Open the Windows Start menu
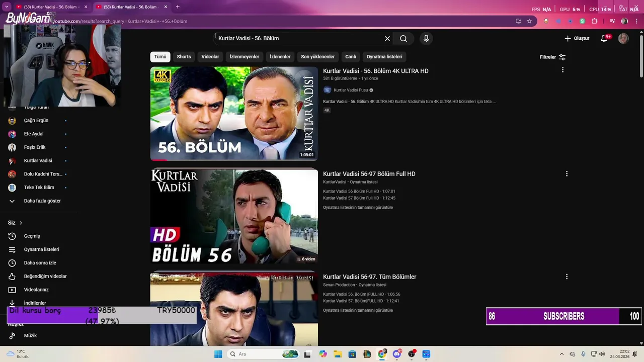This screenshot has width=644, height=362. [x=218, y=354]
